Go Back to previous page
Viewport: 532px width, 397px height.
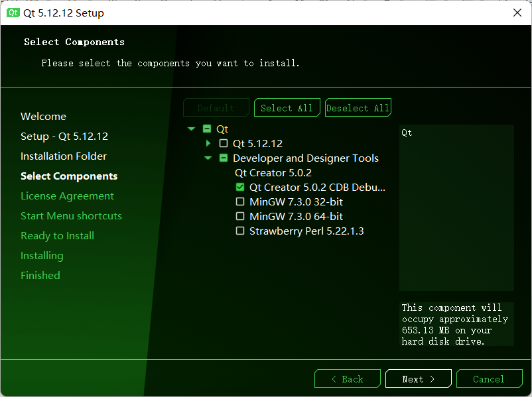(x=348, y=378)
